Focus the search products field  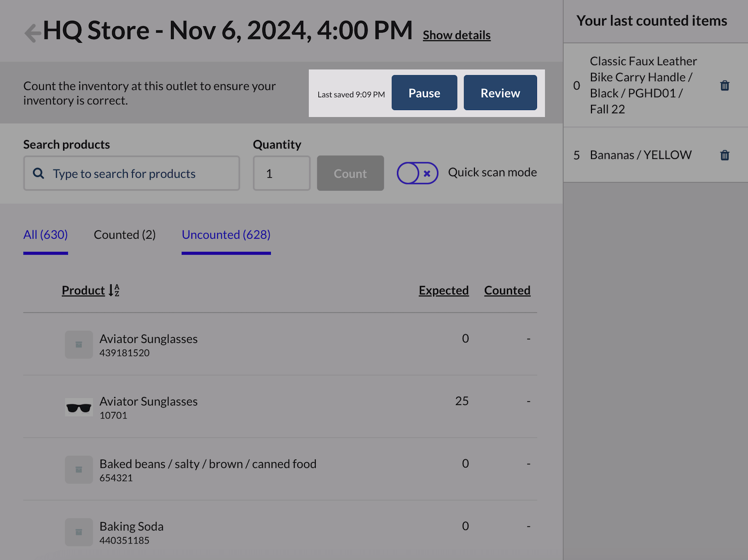pyautogui.click(x=131, y=173)
